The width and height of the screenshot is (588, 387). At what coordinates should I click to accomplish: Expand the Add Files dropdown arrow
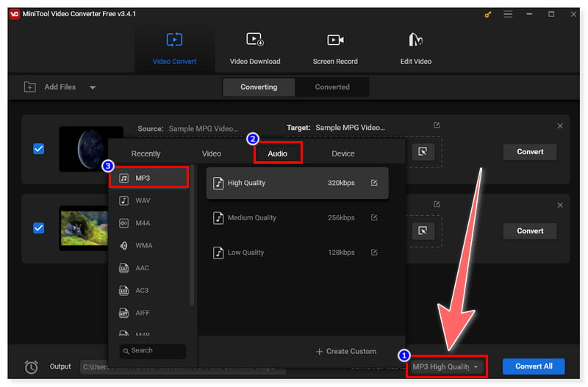click(93, 87)
